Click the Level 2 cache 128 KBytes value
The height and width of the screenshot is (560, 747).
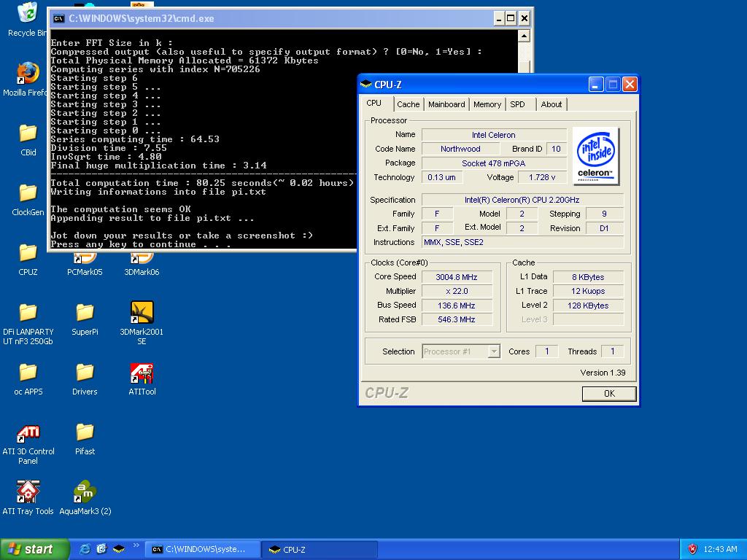[x=589, y=306]
